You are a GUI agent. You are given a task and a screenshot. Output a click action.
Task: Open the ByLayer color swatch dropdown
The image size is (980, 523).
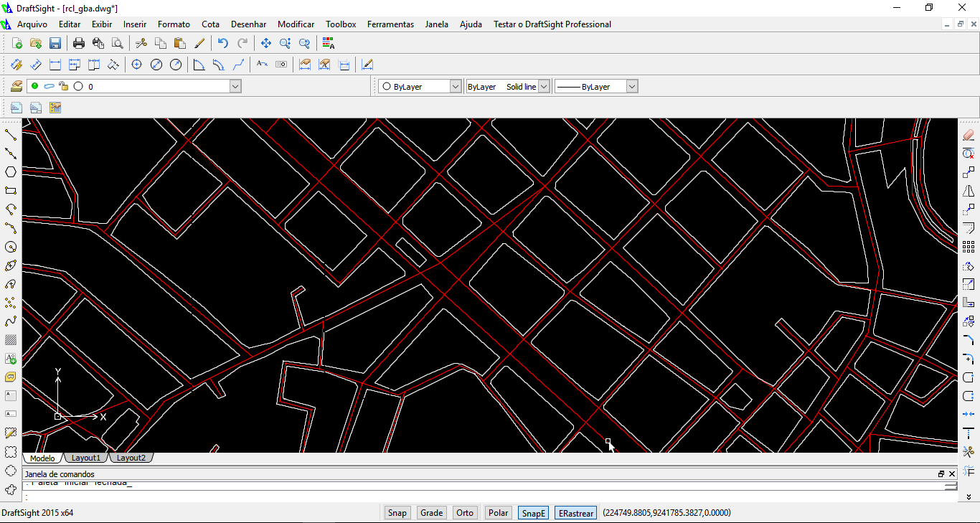456,86
